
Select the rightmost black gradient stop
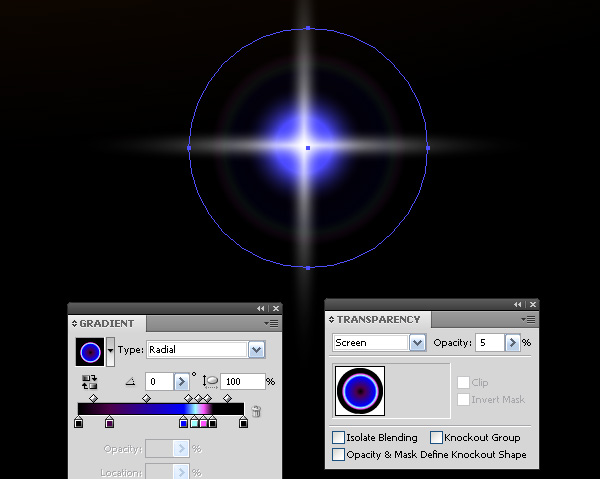(243, 422)
